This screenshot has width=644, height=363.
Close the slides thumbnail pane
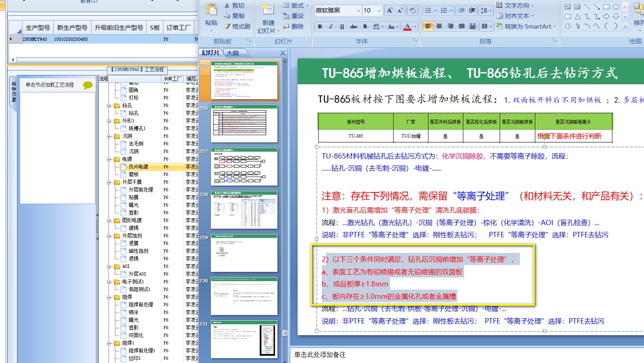click(x=283, y=53)
